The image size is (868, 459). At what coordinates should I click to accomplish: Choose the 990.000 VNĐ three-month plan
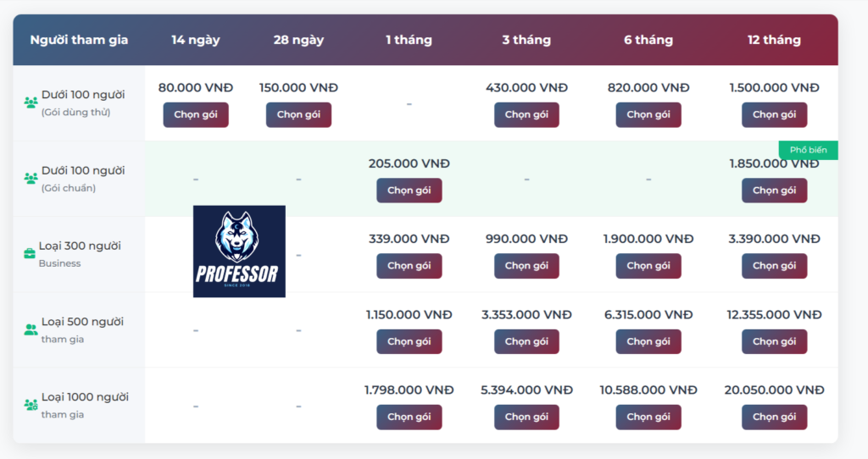(526, 265)
